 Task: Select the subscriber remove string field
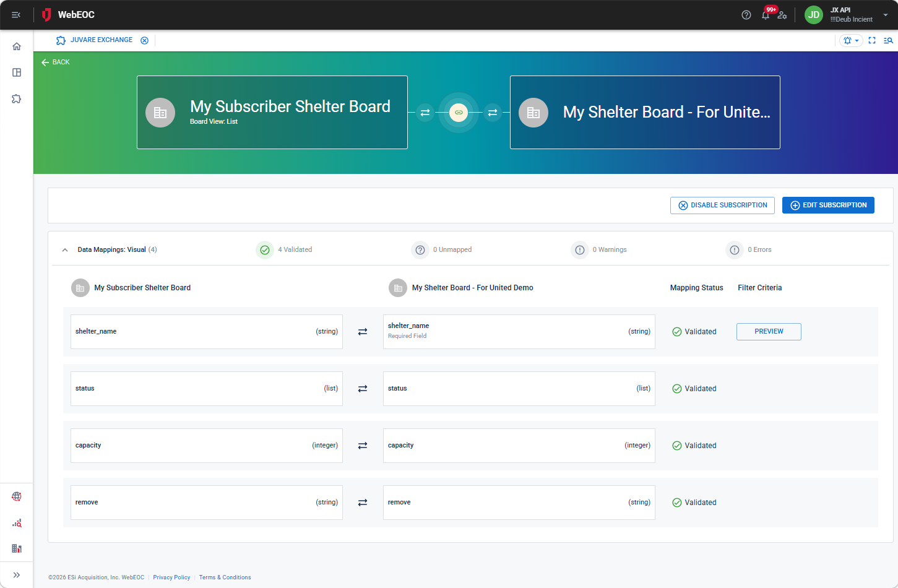pos(207,503)
